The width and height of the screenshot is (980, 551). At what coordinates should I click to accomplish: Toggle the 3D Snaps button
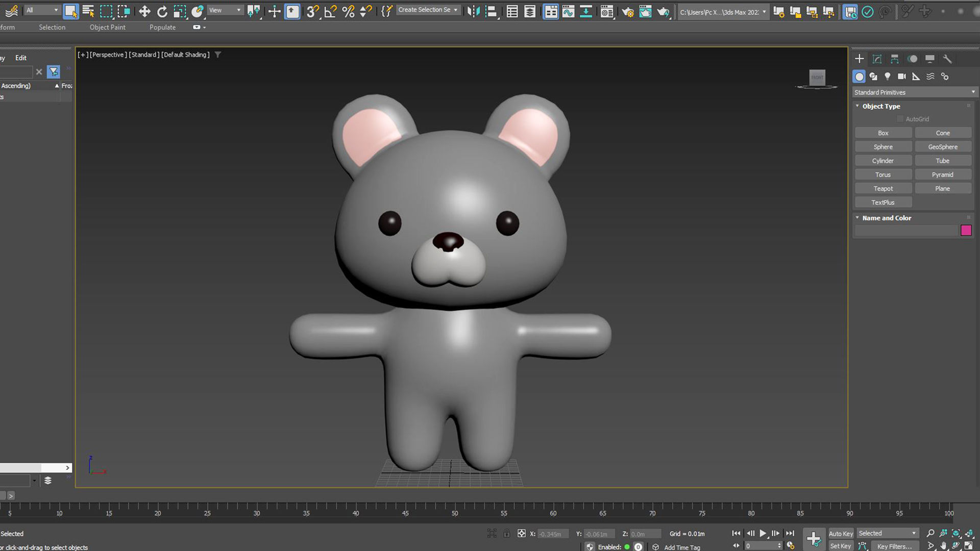click(313, 11)
